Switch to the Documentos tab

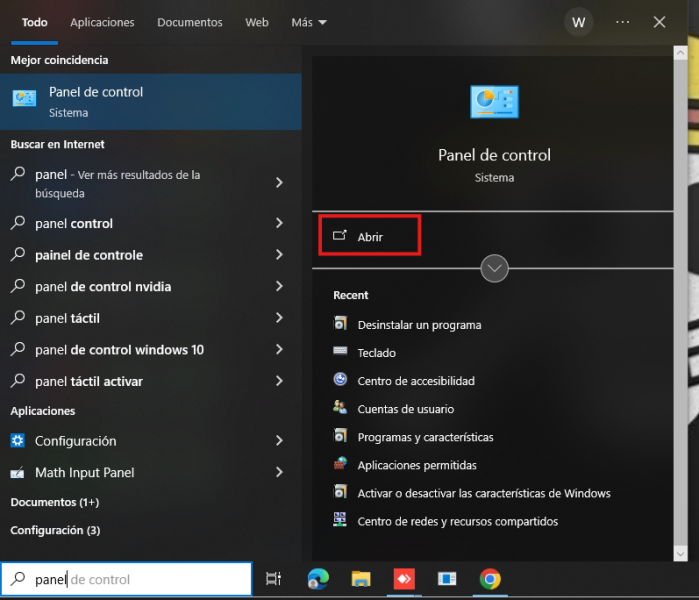point(189,22)
